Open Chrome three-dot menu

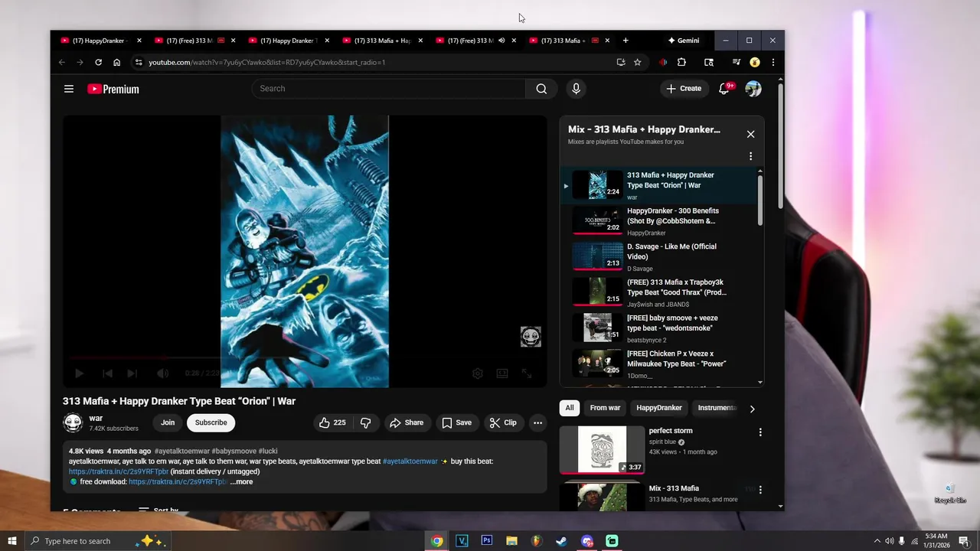click(773, 62)
